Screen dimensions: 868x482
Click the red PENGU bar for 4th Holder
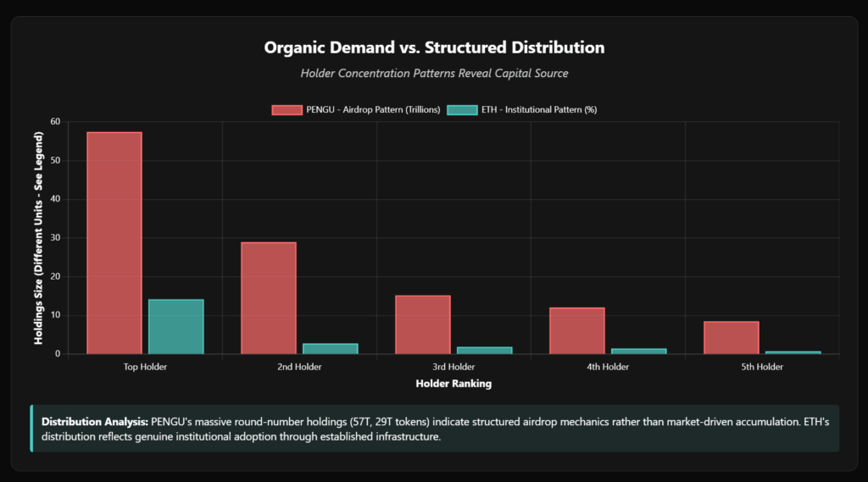577,330
